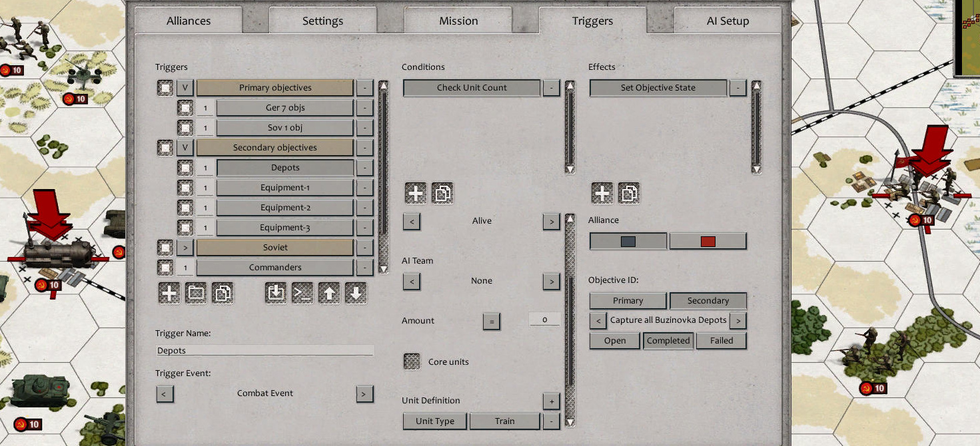The image size is (980, 446).
Task: Edit the Amount value field
Action: tap(544, 320)
